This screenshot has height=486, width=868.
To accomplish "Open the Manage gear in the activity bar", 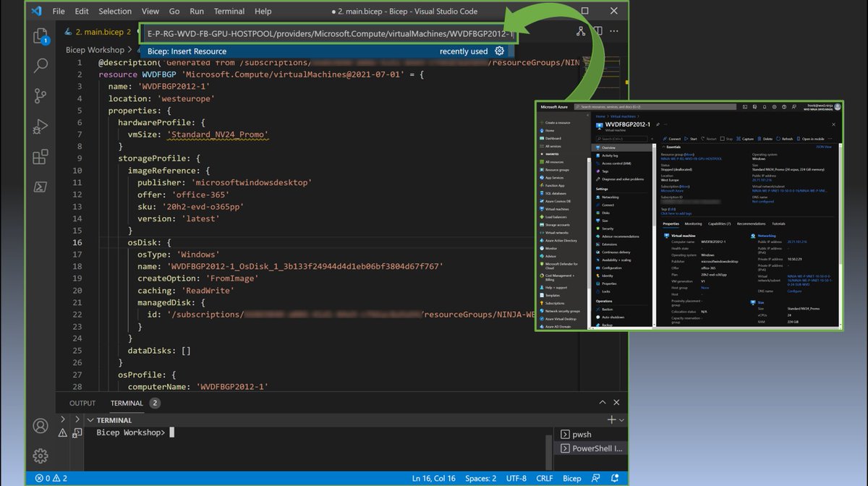I will pos(41,456).
